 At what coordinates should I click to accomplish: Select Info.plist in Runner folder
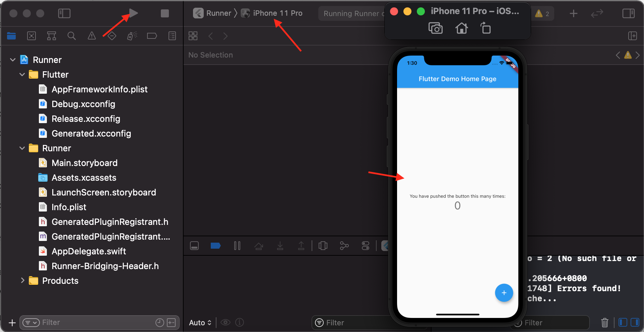pyautogui.click(x=69, y=207)
